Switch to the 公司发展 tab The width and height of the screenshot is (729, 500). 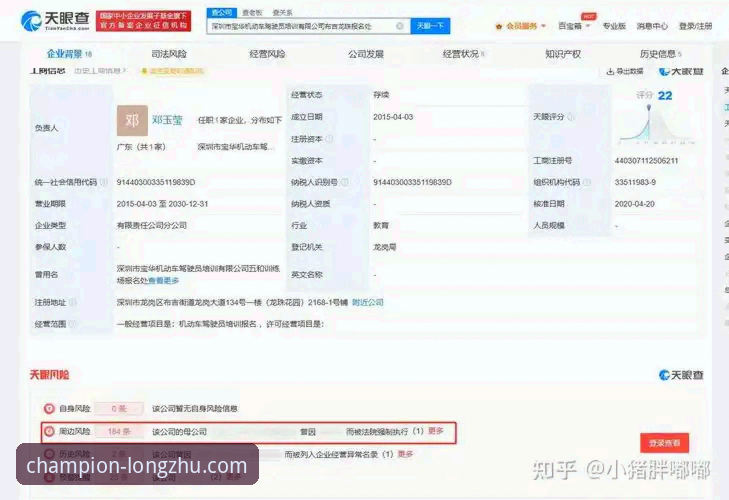pyautogui.click(x=366, y=54)
